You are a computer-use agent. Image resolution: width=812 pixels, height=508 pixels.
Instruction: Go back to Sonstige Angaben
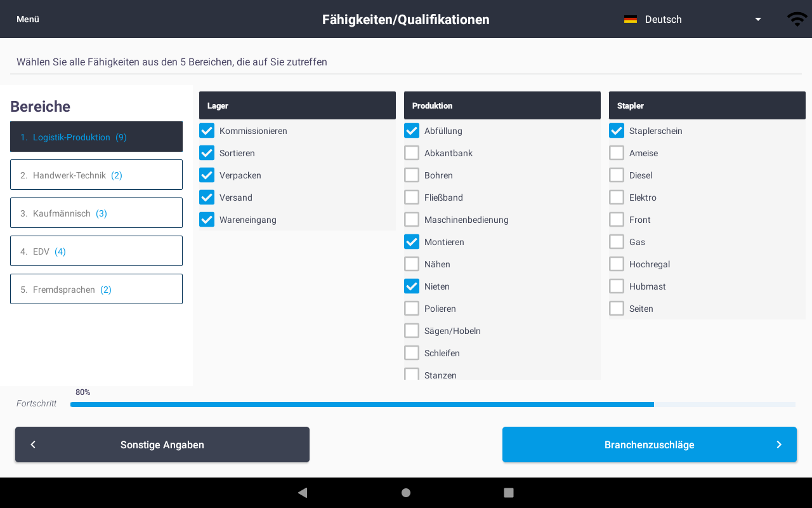click(162, 444)
